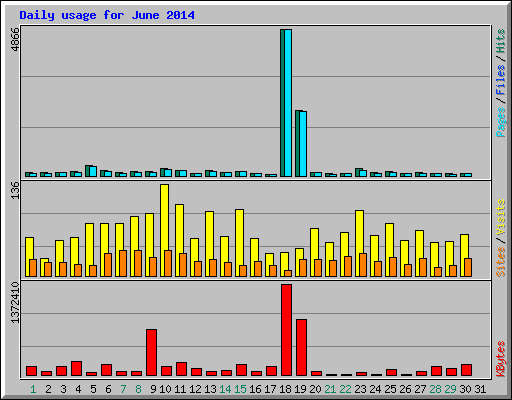Select the tallest red KBytes bar on day 18
Viewport: 512px width, 400px height.
pos(286,330)
